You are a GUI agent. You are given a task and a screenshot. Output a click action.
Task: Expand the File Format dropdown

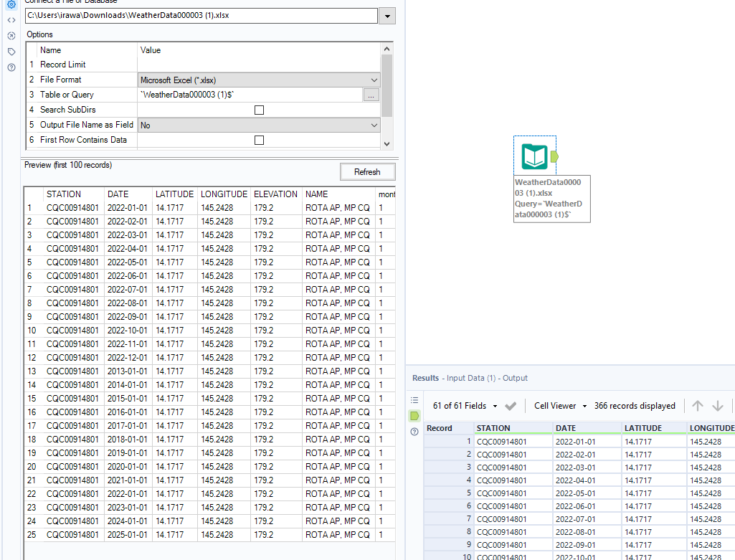tap(374, 80)
